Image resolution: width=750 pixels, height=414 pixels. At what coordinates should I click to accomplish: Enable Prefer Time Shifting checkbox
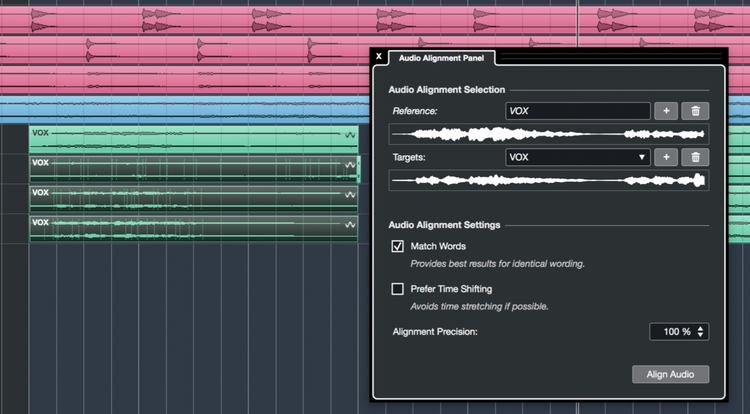(397, 289)
